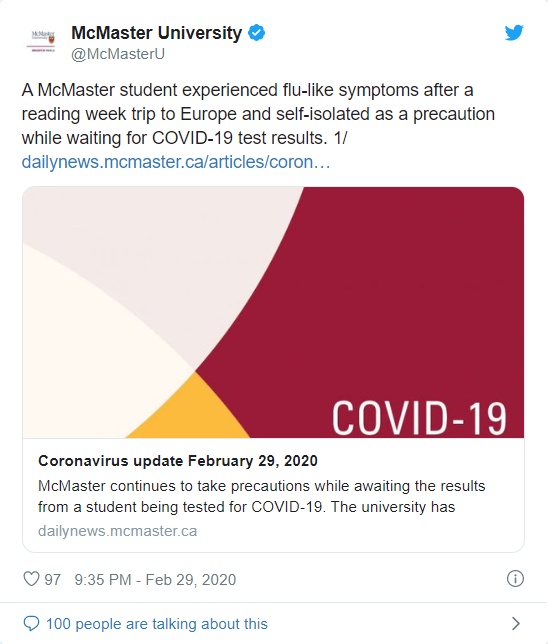Open McMaster University profile name
The image size is (548, 644).
tap(157, 33)
